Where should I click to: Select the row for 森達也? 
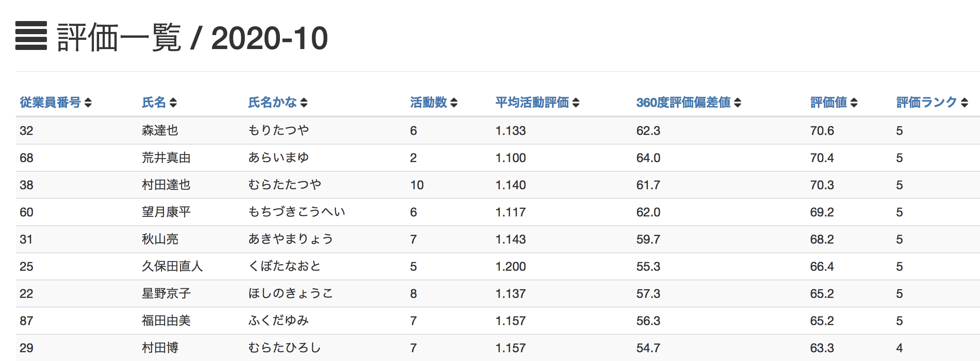[498, 131]
